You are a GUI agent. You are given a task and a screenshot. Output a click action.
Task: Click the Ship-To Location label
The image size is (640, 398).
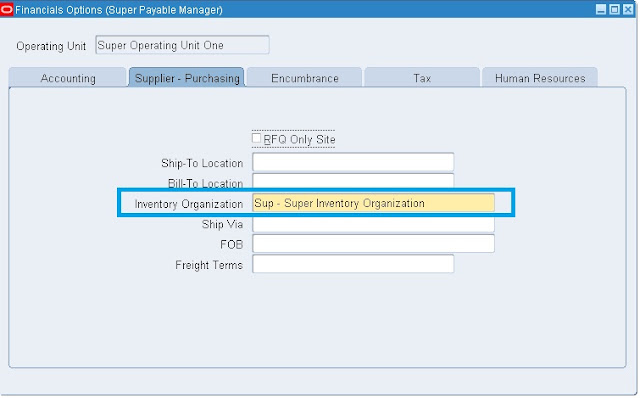tap(202, 163)
